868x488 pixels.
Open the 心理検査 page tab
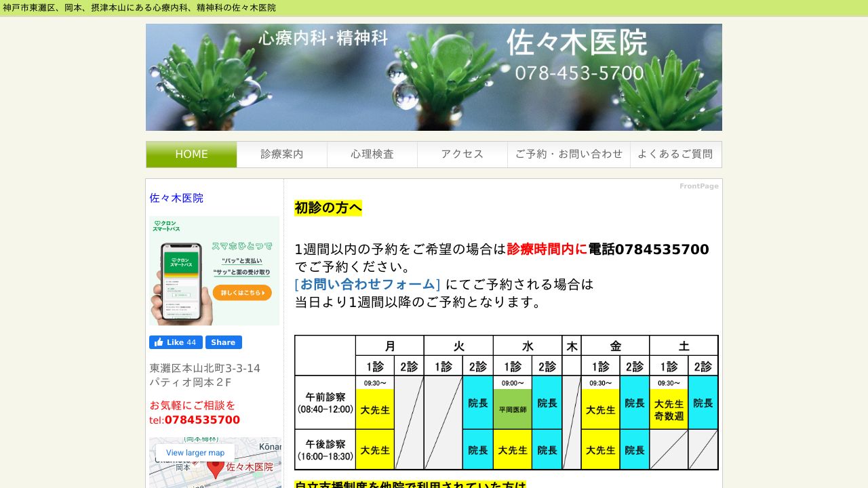pyautogui.click(x=372, y=154)
